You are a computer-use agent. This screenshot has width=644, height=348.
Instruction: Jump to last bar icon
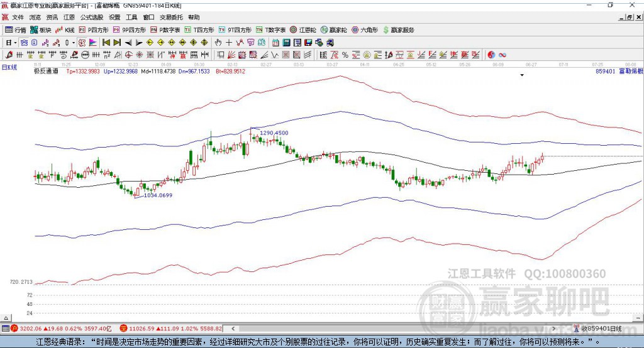117,43
